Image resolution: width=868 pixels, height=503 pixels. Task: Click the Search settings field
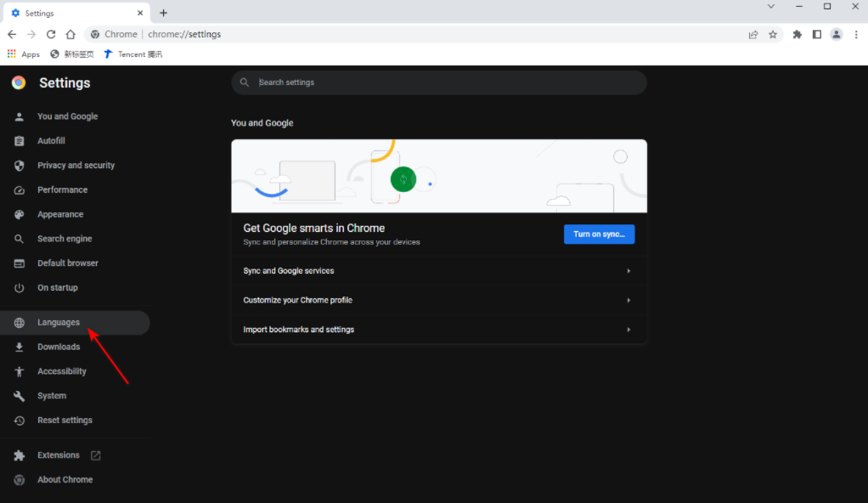[439, 82]
